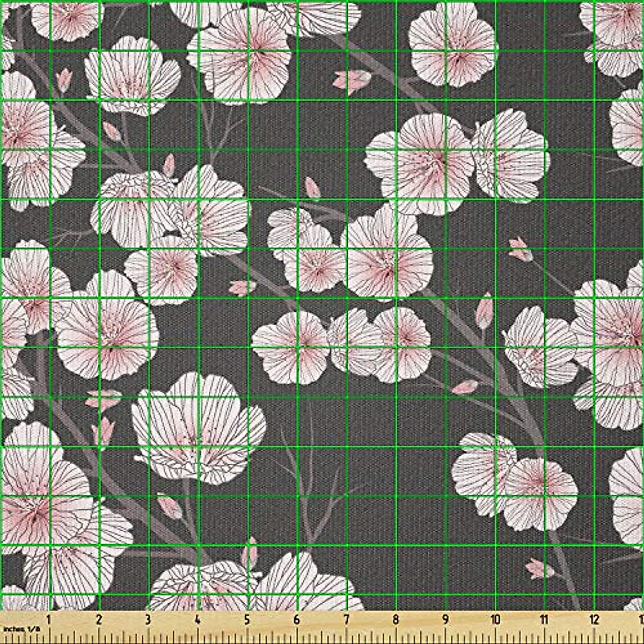Screen dimensions: 644x644
Task: Click the ruler's 6 inch label
Action: tap(297, 619)
